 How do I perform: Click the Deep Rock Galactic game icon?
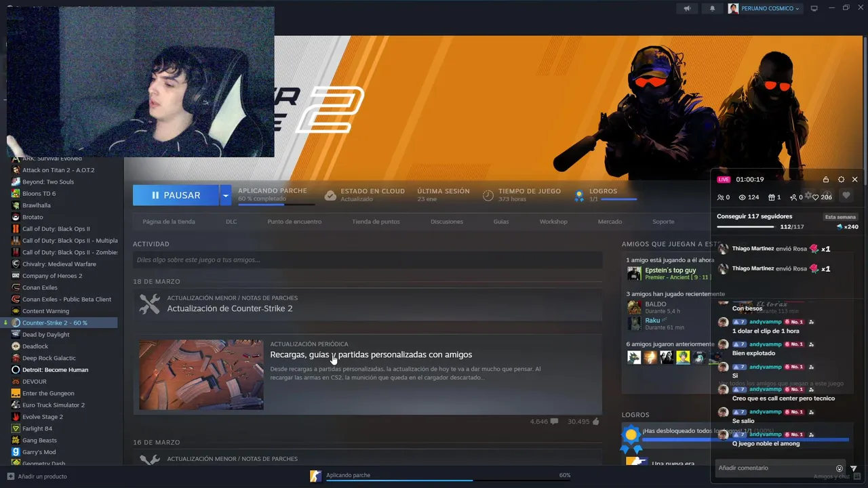click(16, 358)
